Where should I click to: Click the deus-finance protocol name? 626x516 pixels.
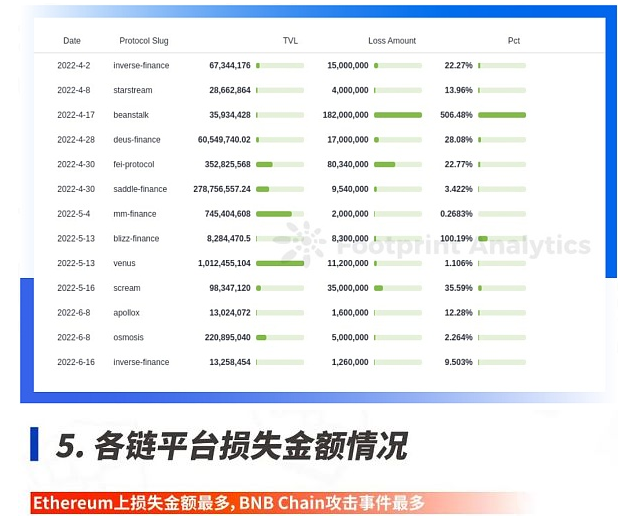(x=137, y=140)
